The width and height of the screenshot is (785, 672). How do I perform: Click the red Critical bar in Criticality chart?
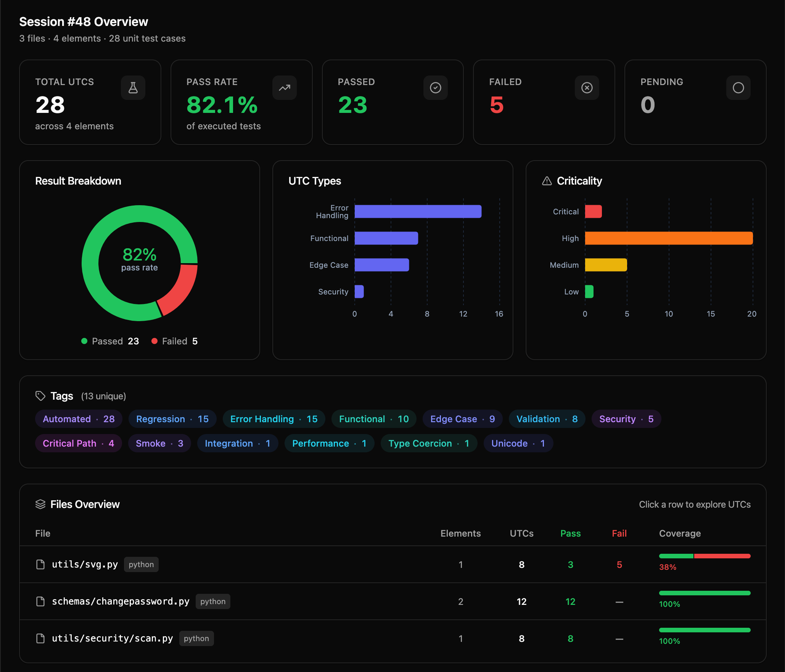593,211
